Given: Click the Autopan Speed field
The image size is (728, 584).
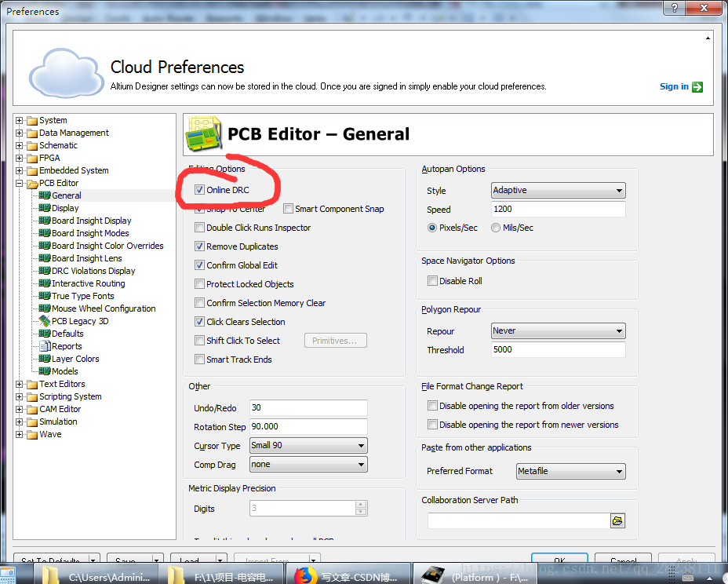Looking at the screenshot, I should [x=558, y=209].
